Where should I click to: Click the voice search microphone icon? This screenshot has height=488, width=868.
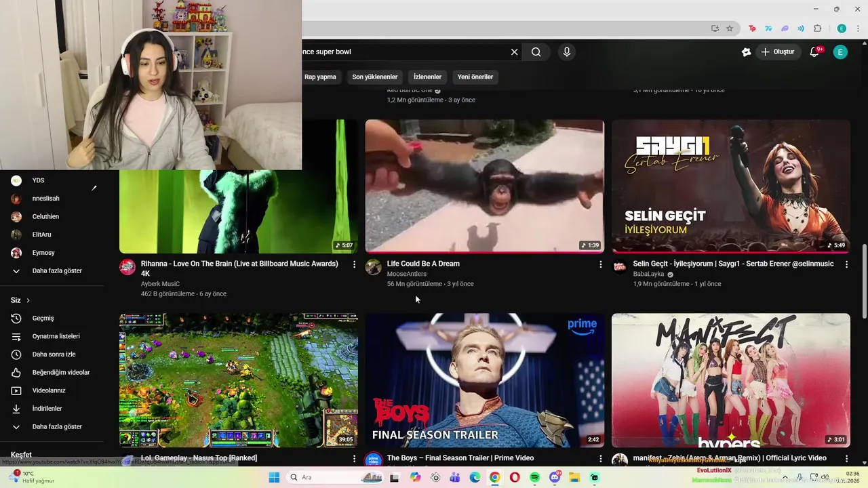click(567, 52)
